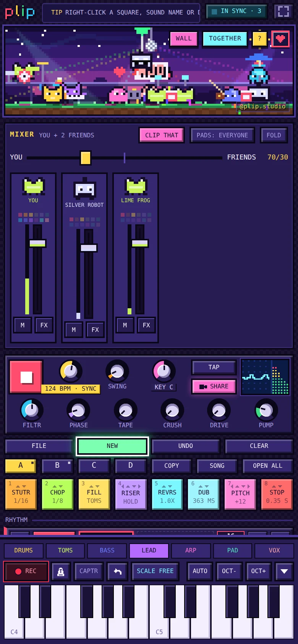The height and width of the screenshot is (644, 298).
Task: Click the BPM tempo knob
Action: [x=71, y=371]
